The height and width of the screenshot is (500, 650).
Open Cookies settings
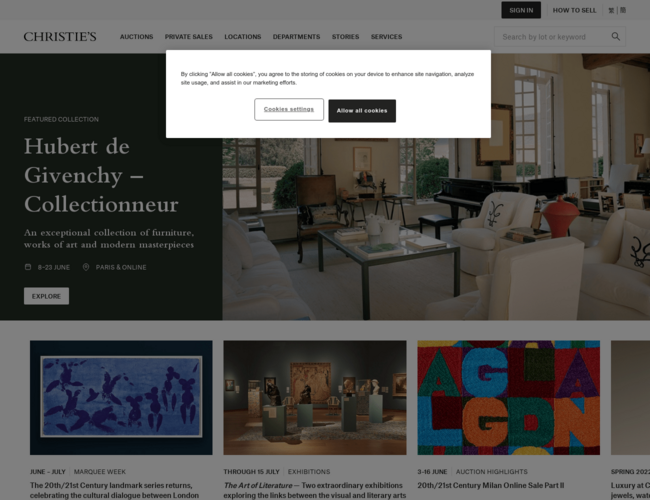(289, 109)
